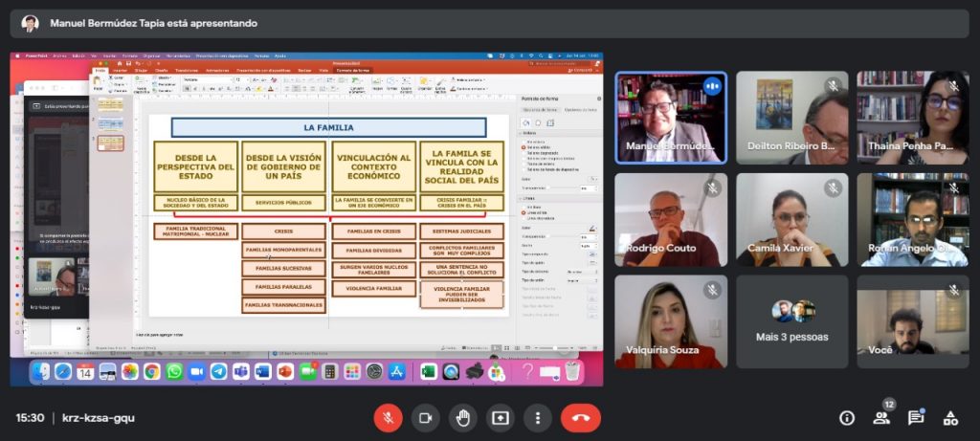Raise your hand in the meeting
This screenshot has width=980, height=441.
click(462, 418)
